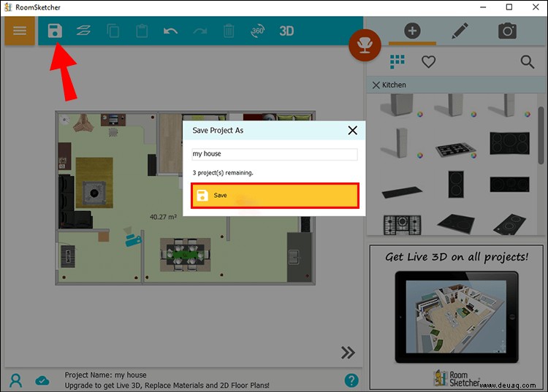The image size is (548, 392).
Task: Click the save floppy disk toolbar icon
Action: [x=55, y=31]
